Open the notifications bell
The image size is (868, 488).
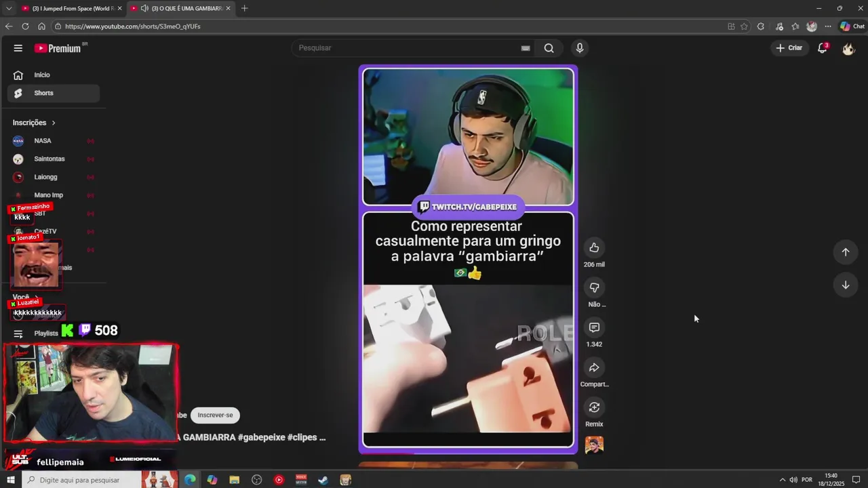pos(823,48)
